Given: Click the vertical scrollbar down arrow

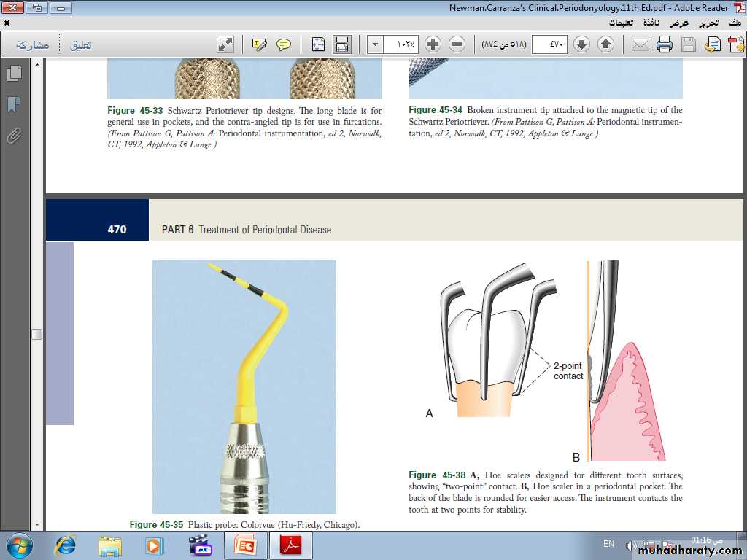Looking at the screenshot, I should (x=36, y=524).
